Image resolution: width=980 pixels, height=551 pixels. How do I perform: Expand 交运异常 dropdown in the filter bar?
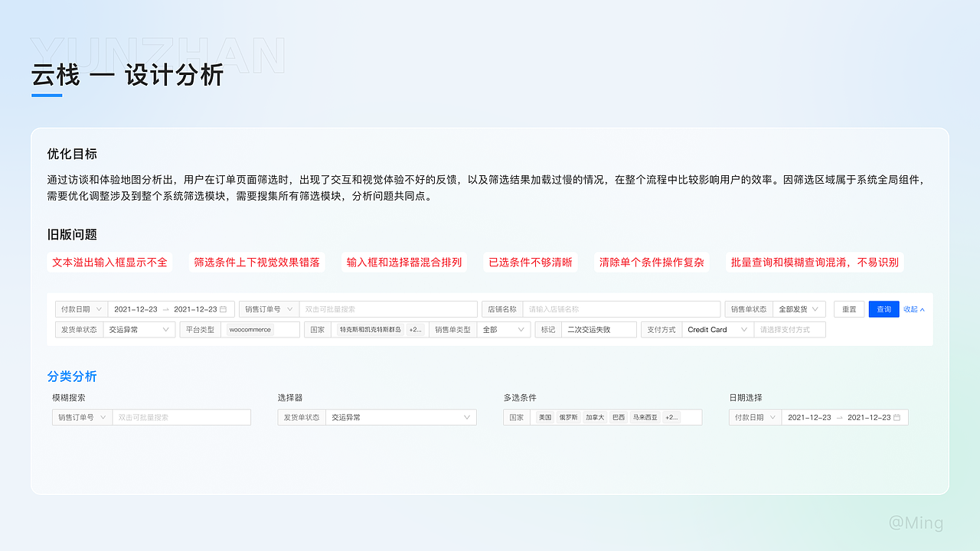[139, 330]
